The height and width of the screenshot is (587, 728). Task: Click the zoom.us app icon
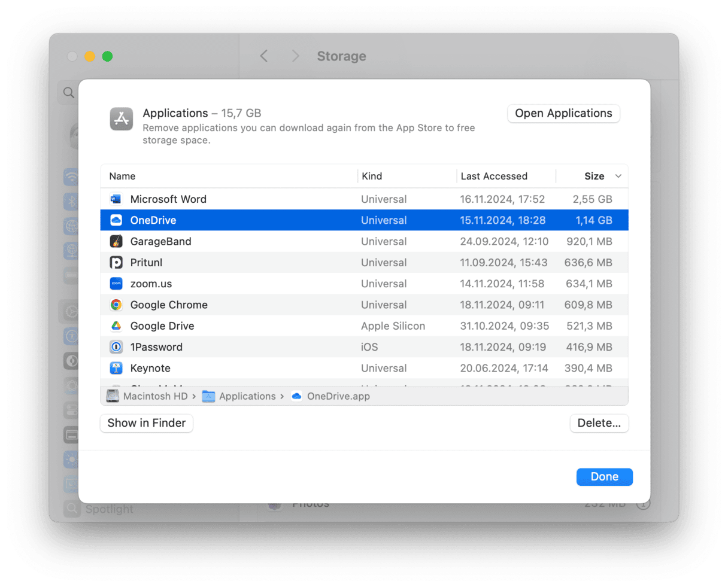[116, 284]
